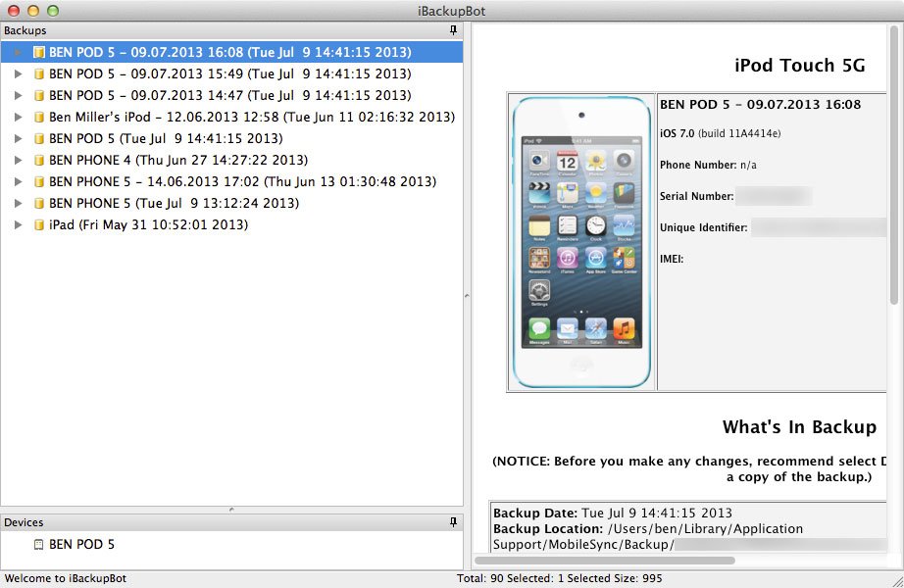The height and width of the screenshot is (588, 904).
Task: Pin the Backups panel
Action: coord(453,30)
